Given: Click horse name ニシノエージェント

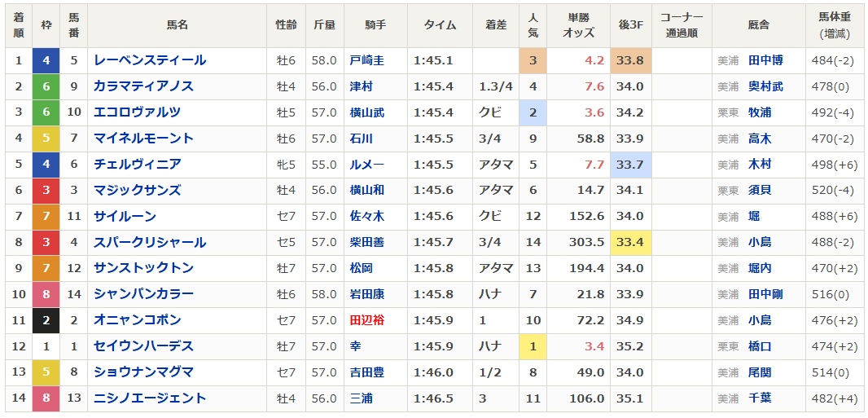Looking at the screenshot, I should point(150,398).
